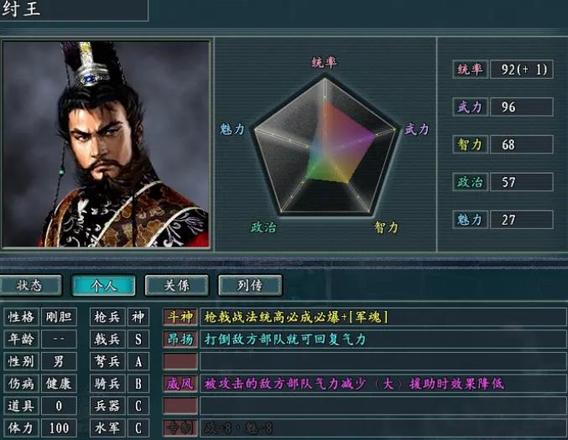The width and height of the screenshot is (568, 440).
Task: Select the 斗神 skill label
Action: tap(180, 317)
